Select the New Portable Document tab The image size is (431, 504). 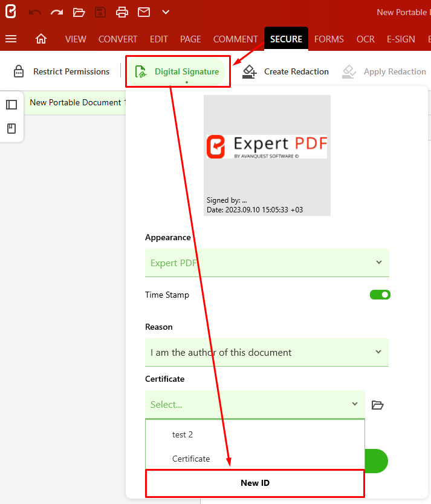(x=76, y=102)
